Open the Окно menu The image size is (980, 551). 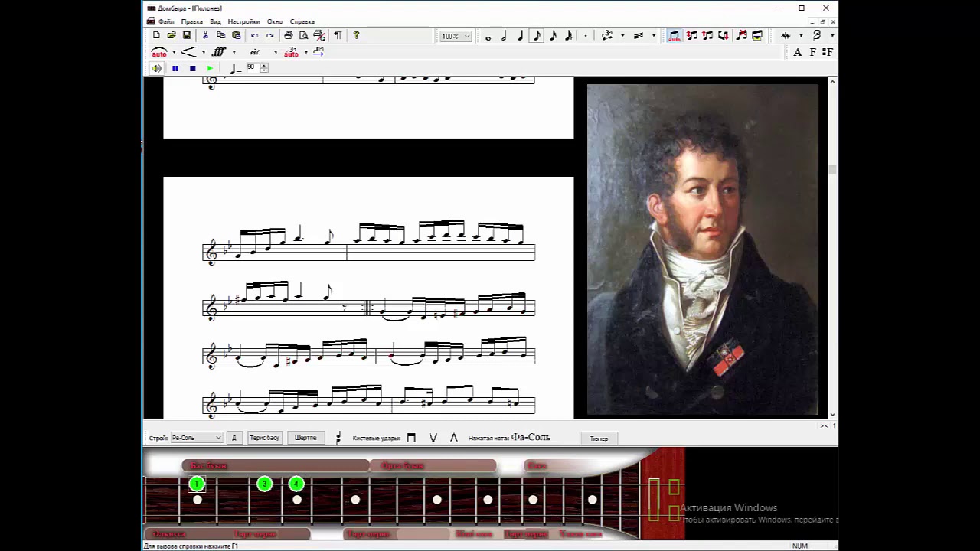click(x=275, y=21)
